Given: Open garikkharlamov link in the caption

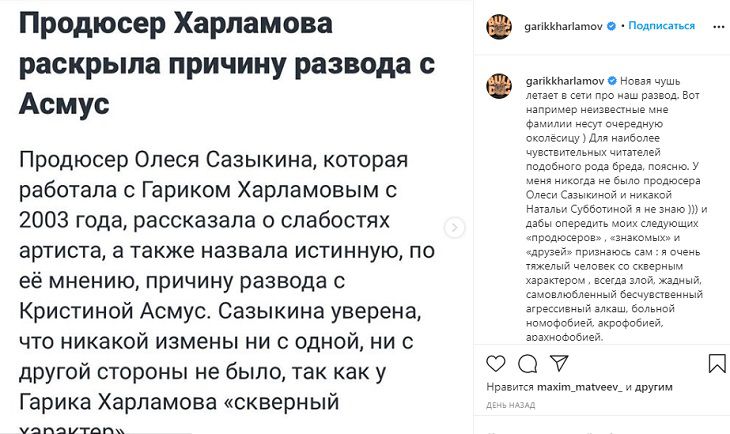Looking at the screenshot, I should [x=562, y=79].
